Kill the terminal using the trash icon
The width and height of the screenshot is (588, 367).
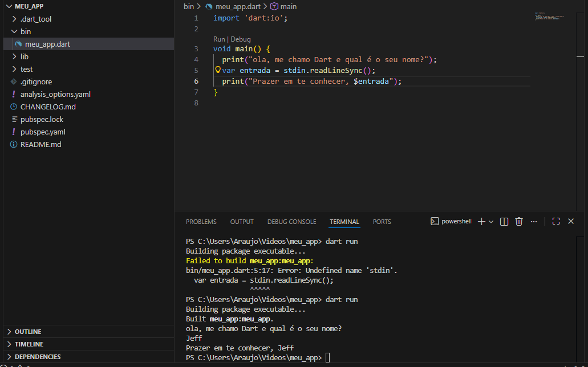coord(519,222)
